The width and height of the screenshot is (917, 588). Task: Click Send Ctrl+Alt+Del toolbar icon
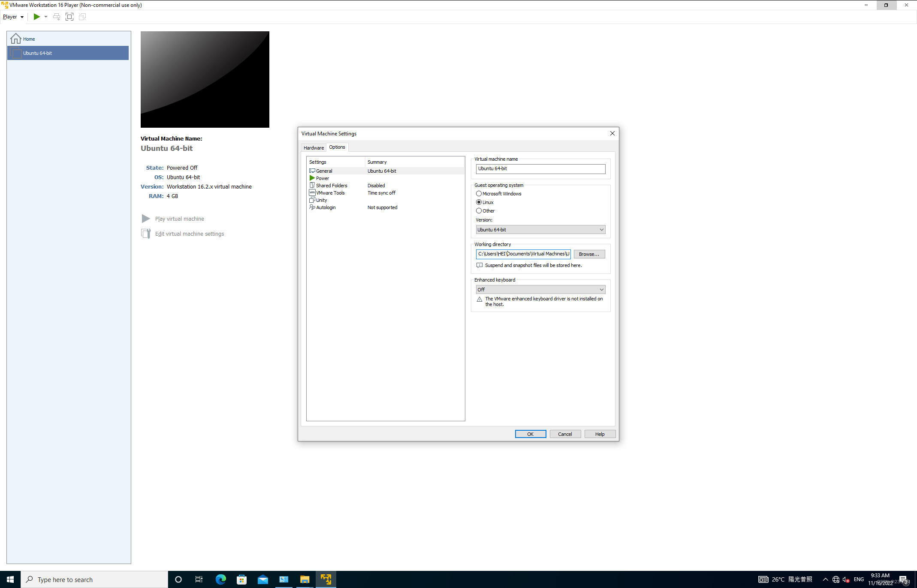point(56,17)
